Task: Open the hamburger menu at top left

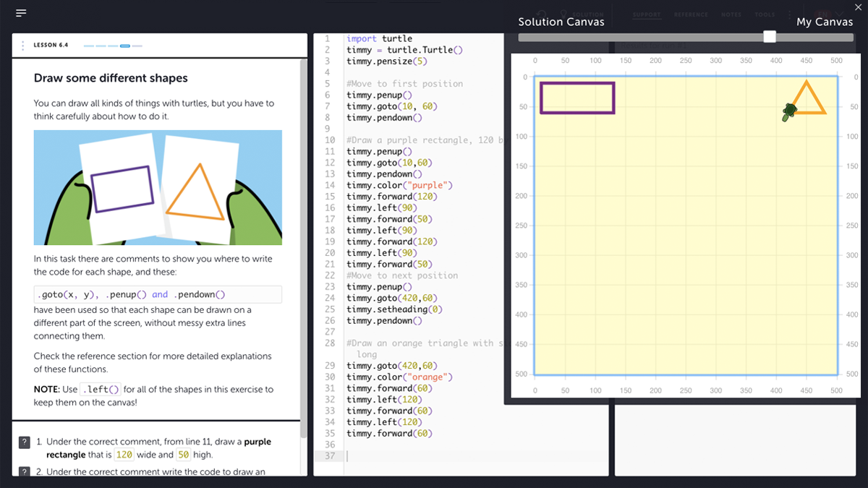Action: pos(21,13)
